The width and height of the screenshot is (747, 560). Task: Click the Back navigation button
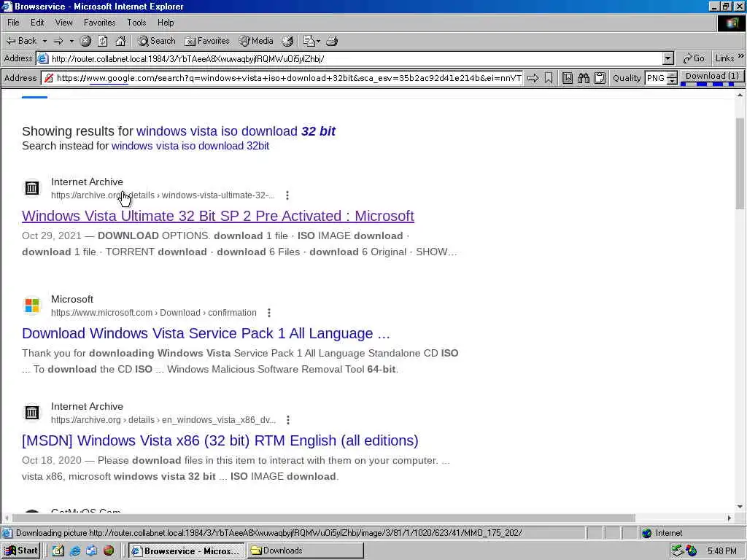[x=21, y=41]
